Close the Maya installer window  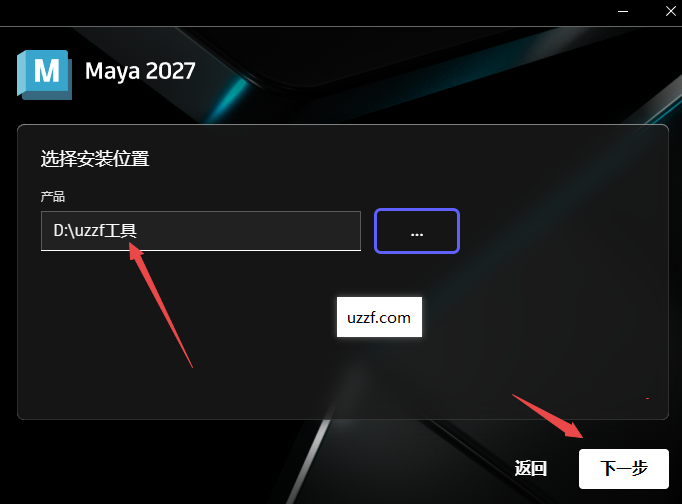tap(671, 11)
